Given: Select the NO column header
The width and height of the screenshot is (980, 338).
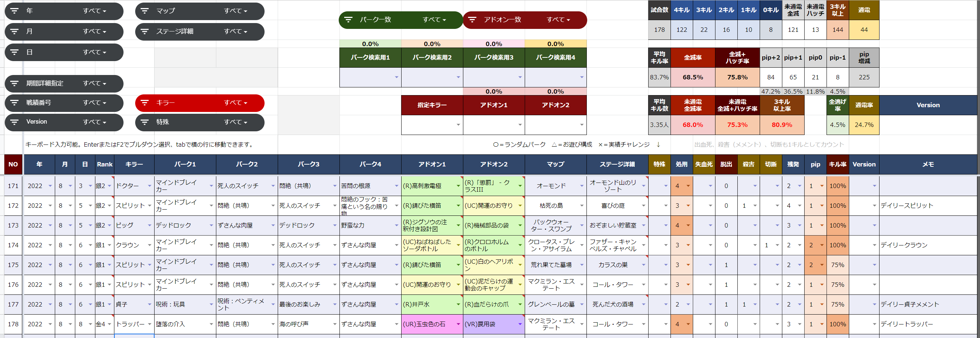Looking at the screenshot, I should coord(13,164).
